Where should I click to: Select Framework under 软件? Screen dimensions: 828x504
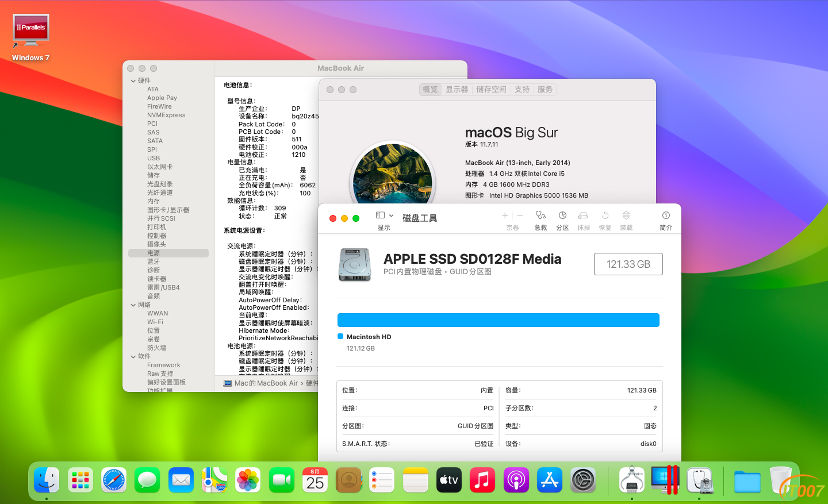pyautogui.click(x=164, y=365)
